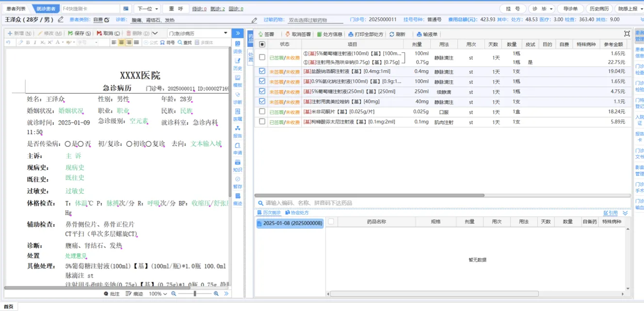Viewport: 644px width, 311px height.
Task: Align text left in the editor
Action: click(114, 42)
